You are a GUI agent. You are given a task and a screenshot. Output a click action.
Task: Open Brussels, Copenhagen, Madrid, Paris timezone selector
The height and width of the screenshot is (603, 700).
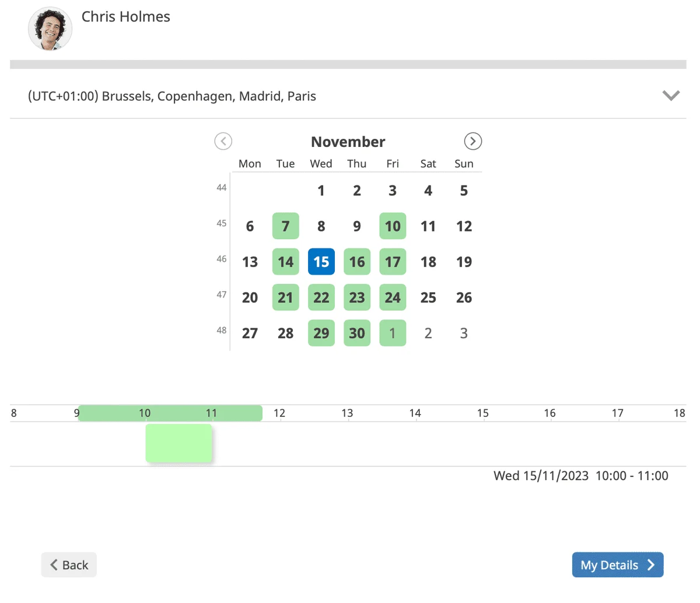pos(172,96)
